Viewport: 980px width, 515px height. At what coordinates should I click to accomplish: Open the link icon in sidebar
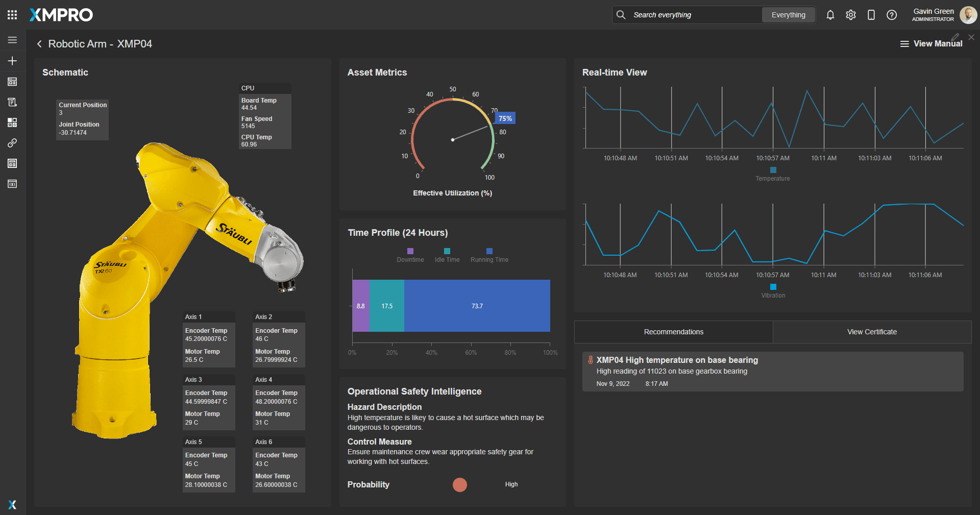[12, 143]
